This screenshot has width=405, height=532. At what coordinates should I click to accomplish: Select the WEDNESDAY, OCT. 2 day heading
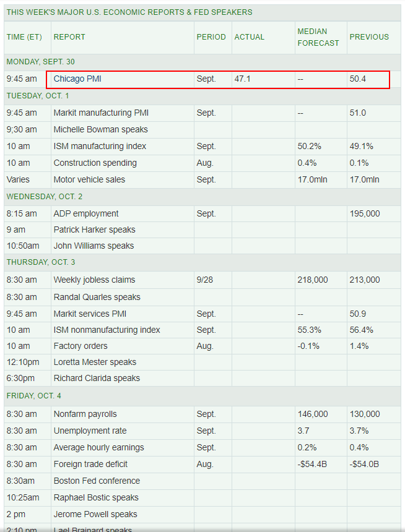(x=44, y=197)
